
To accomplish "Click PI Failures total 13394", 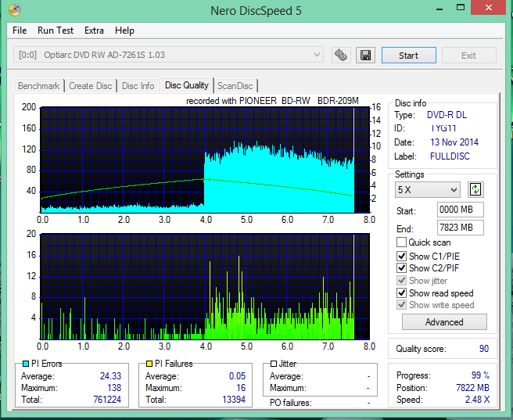I will point(234,400).
